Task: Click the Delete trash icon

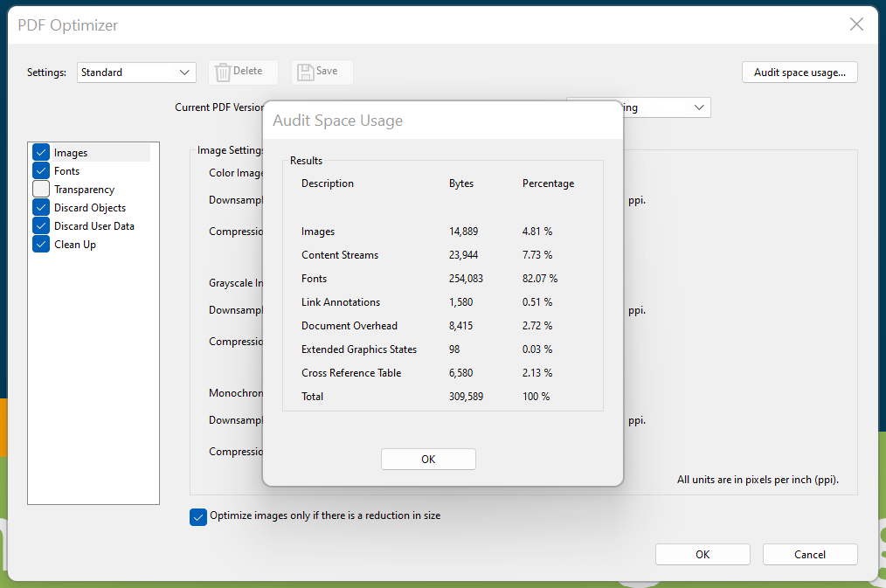Action: click(224, 72)
